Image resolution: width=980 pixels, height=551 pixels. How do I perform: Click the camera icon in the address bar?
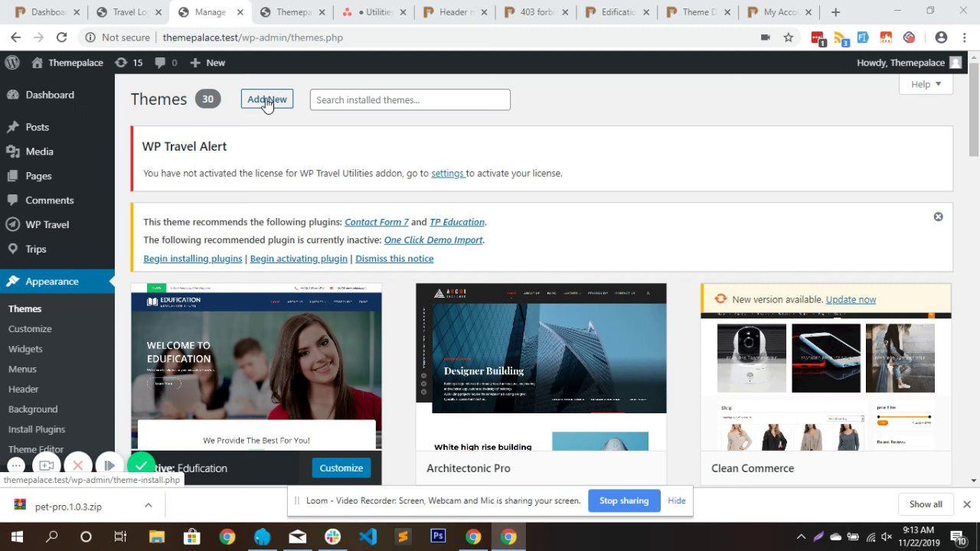pyautogui.click(x=765, y=37)
